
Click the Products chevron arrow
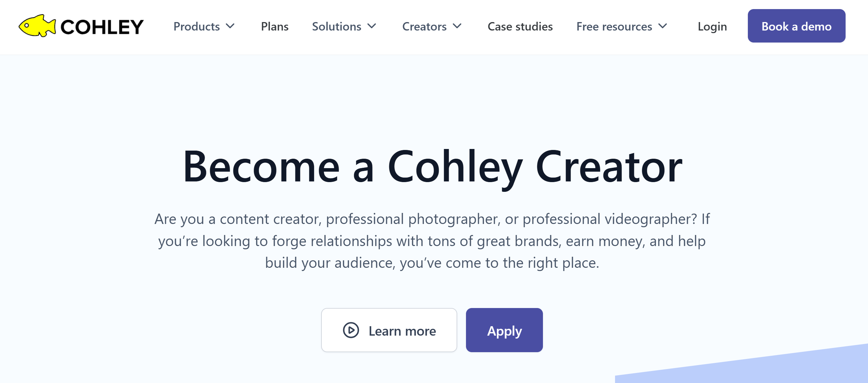pyautogui.click(x=231, y=26)
